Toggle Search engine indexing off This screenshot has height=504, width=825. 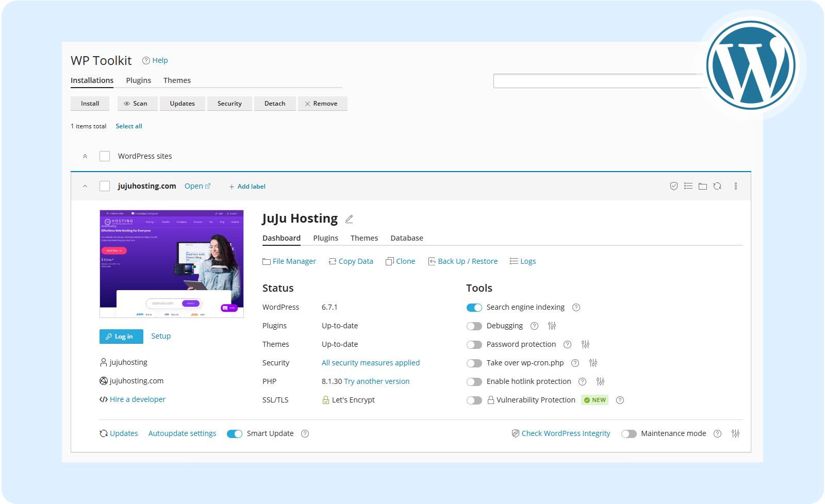tap(474, 307)
